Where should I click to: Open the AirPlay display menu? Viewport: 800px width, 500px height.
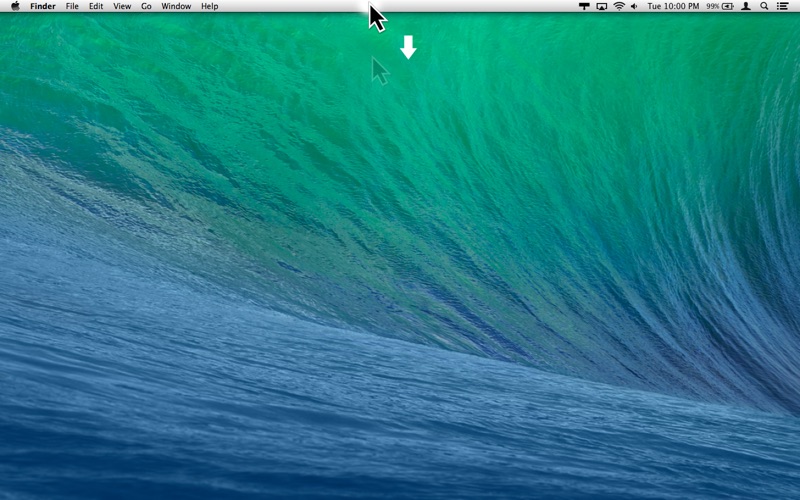click(602, 6)
